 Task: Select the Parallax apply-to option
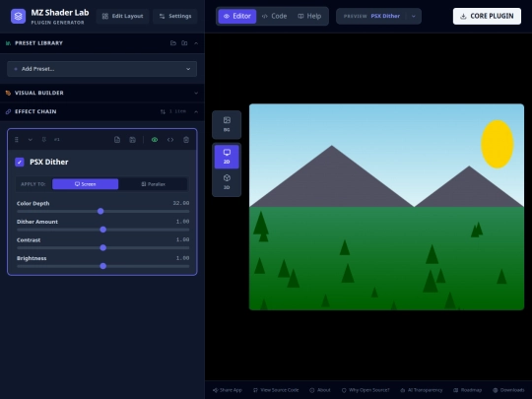(153, 184)
